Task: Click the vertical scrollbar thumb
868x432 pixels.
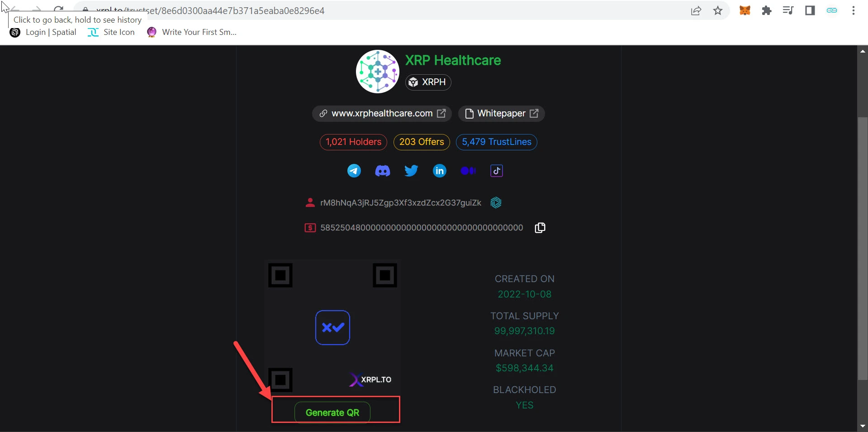Action: pyautogui.click(x=863, y=249)
